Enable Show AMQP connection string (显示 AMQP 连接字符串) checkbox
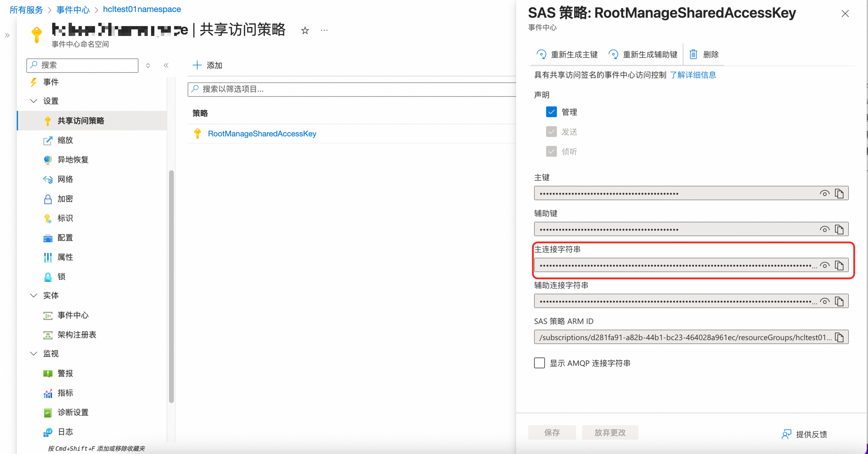The height and width of the screenshot is (454, 868). [x=539, y=363]
